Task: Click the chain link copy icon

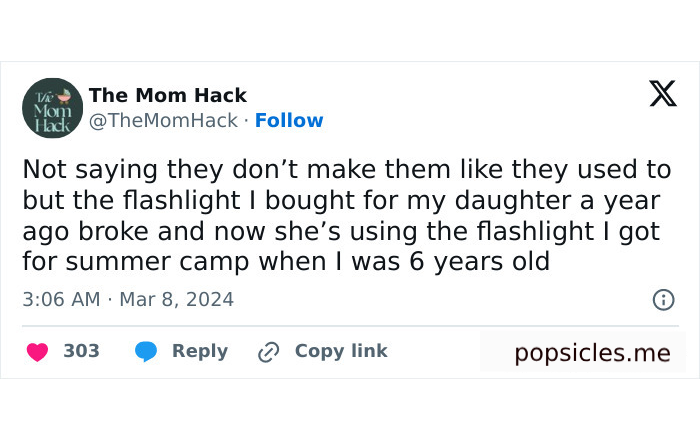Action: 268,352
